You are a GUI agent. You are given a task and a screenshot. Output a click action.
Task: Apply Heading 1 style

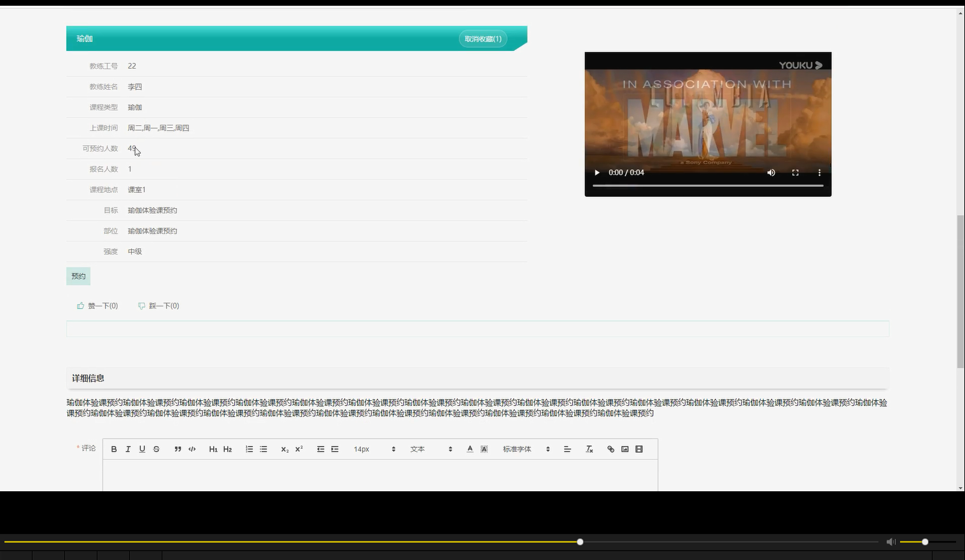[213, 449]
